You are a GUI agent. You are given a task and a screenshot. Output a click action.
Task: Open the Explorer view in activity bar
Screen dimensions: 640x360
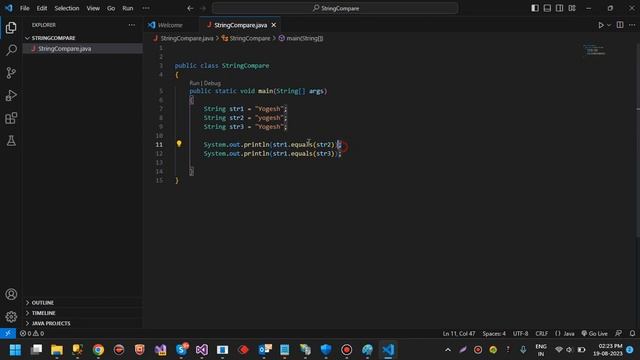[11, 28]
